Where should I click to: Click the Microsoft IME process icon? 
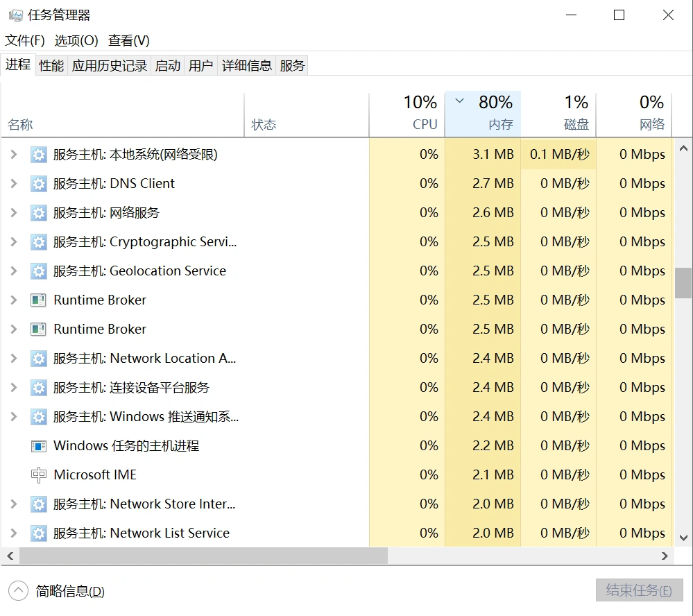[39, 475]
